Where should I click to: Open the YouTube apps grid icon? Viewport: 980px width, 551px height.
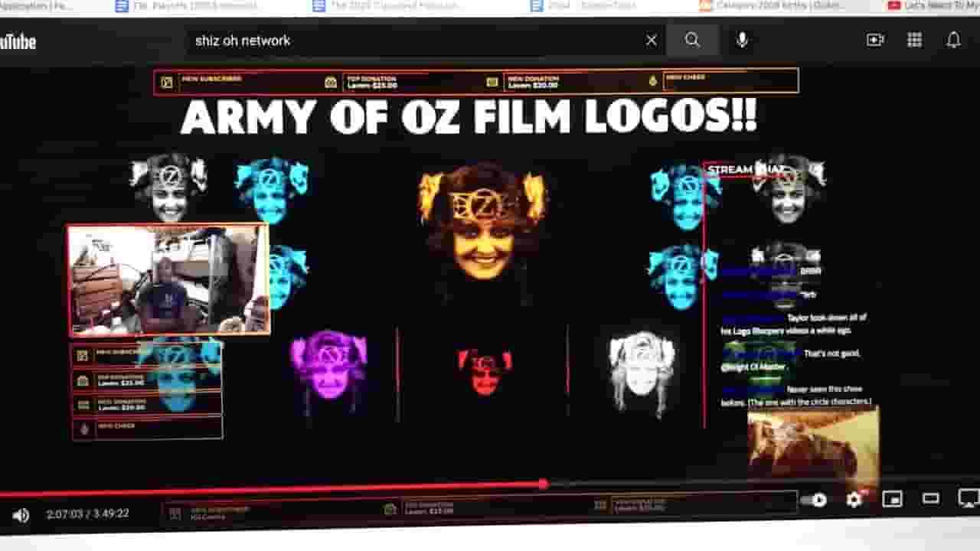(x=914, y=41)
